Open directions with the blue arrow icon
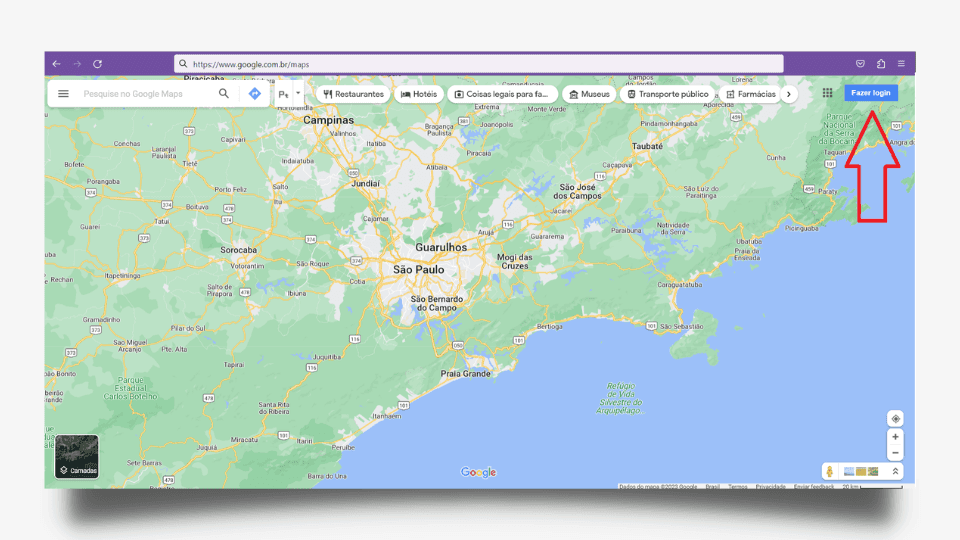This screenshot has width=960, height=540. pyautogui.click(x=254, y=94)
